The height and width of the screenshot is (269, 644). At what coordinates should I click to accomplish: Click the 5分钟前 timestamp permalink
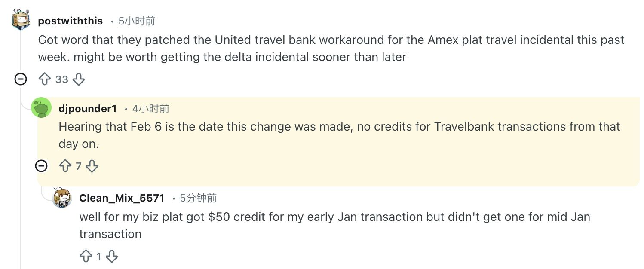pos(198,198)
